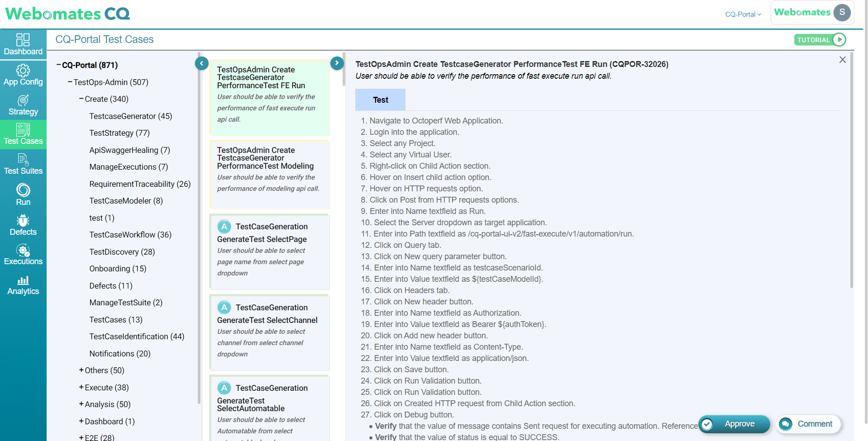Add a Comment to the test case
The width and height of the screenshot is (868, 441).
pyautogui.click(x=808, y=424)
